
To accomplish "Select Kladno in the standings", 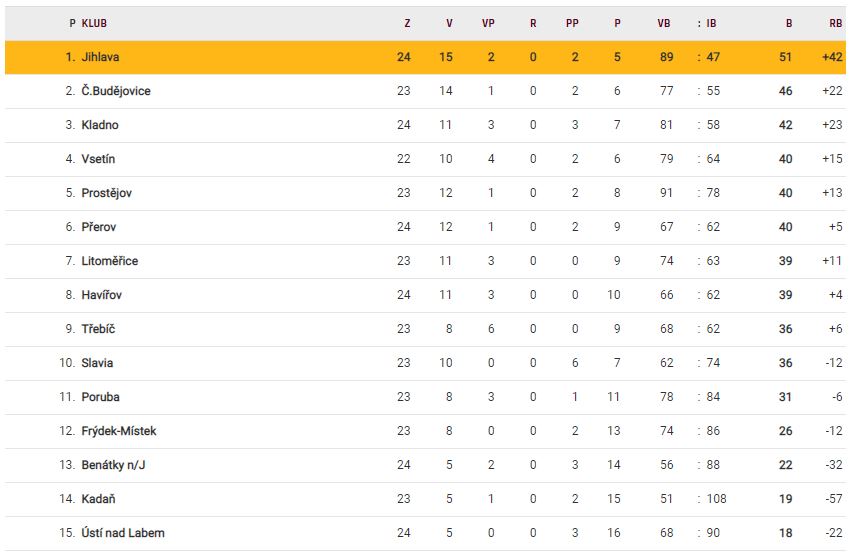I will (100, 125).
